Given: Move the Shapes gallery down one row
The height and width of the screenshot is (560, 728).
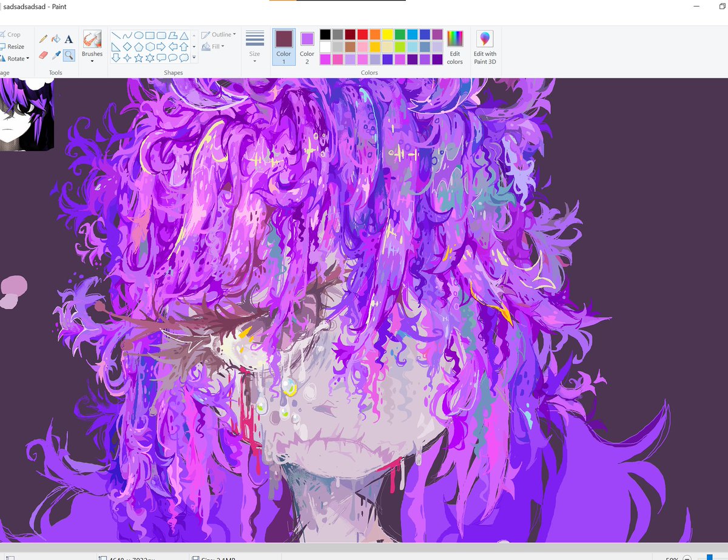Looking at the screenshot, I should point(194,47).
